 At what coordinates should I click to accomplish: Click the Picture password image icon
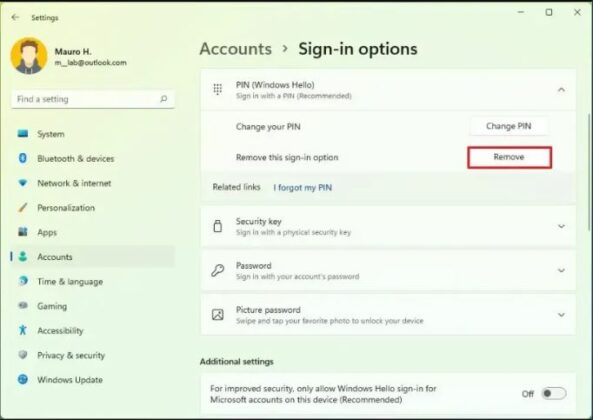[217, 315]
